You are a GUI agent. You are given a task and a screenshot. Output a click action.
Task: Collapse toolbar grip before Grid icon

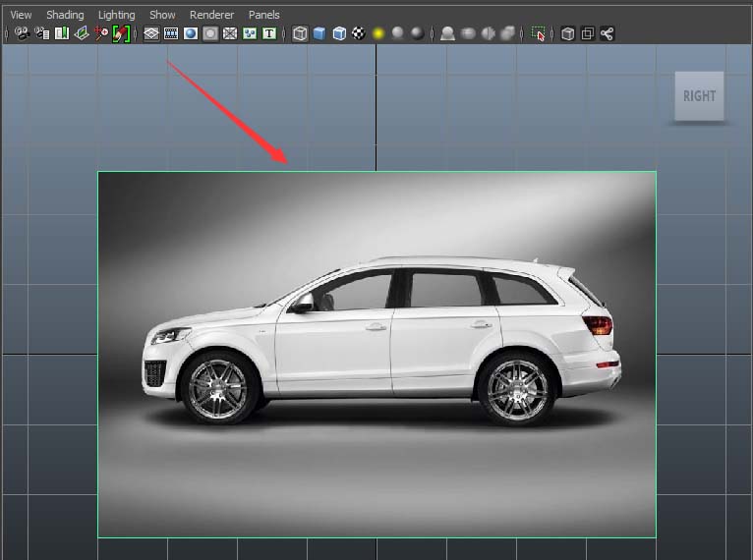tap(136, 33)
